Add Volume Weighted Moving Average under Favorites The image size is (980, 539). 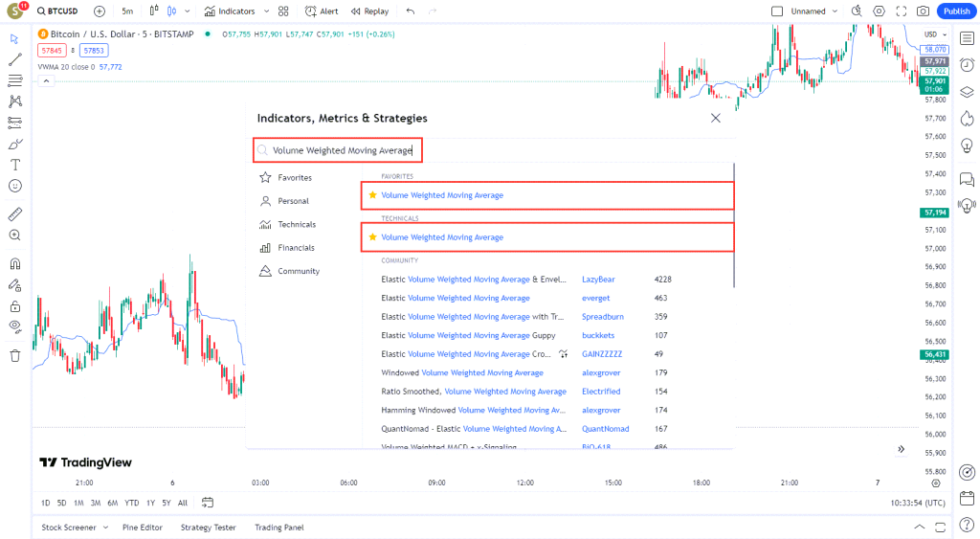[546, 195]
